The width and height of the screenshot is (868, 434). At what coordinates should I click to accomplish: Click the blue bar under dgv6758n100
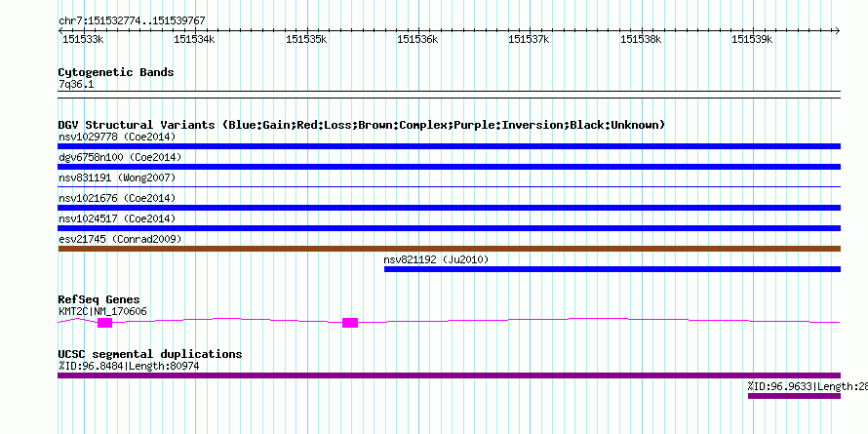[x=449, y=167]
